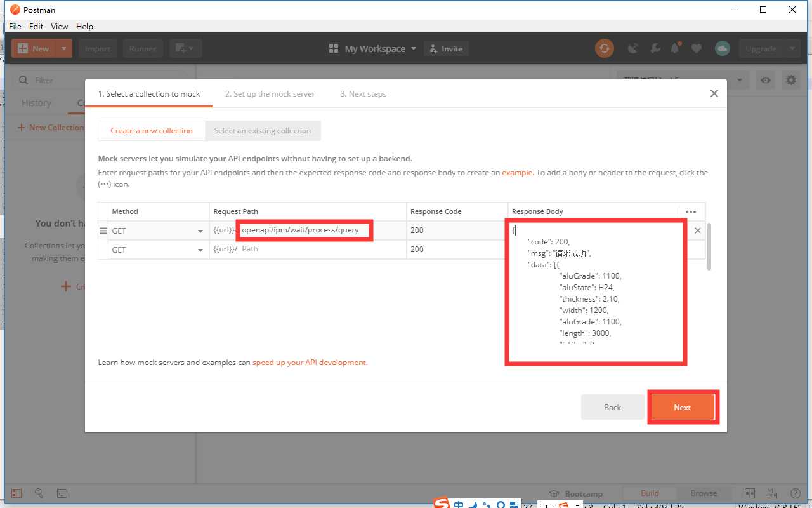The image size is (812, 508).
Task: Go to step 3 Next steps
Action: pyautogui.click(x=363, y=93)
